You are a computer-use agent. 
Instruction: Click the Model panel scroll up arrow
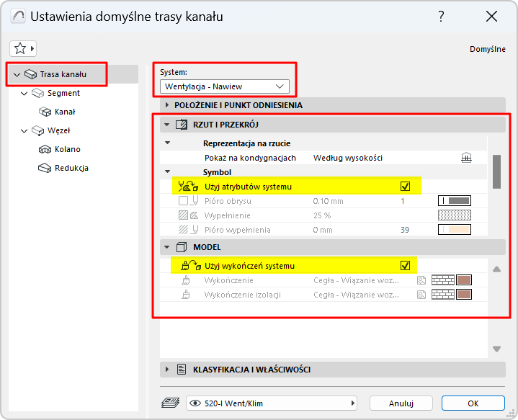coord(496,269)
